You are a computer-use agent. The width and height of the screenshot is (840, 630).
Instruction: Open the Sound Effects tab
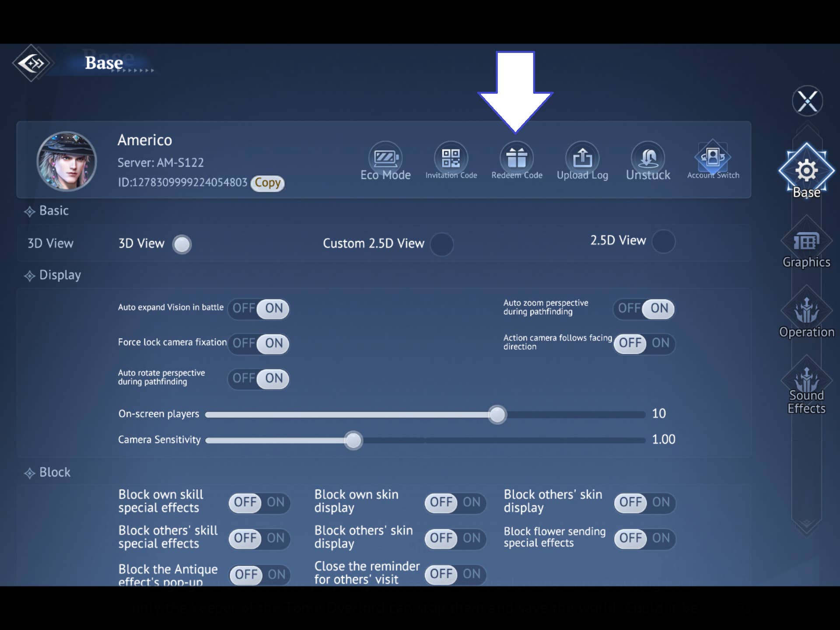click(806, 385)
